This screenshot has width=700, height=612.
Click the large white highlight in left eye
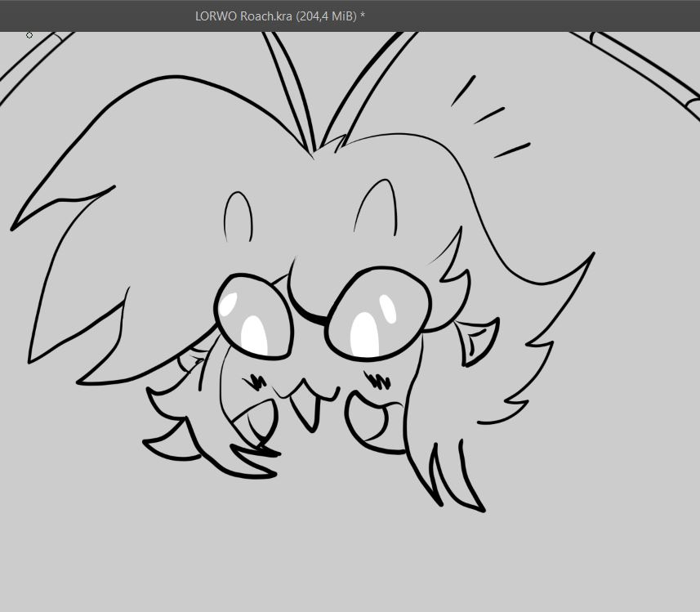(x=253, y=333)
